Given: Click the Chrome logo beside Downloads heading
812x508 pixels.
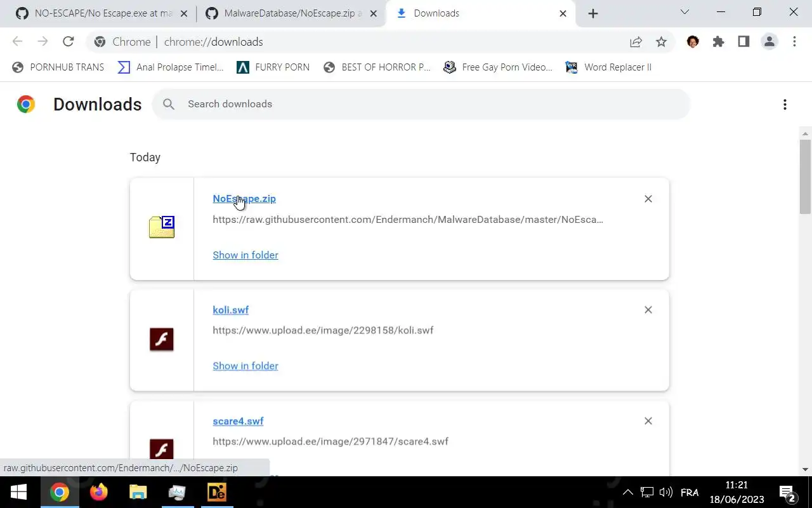Looking at the screenshot, I should tap(26, 104).
